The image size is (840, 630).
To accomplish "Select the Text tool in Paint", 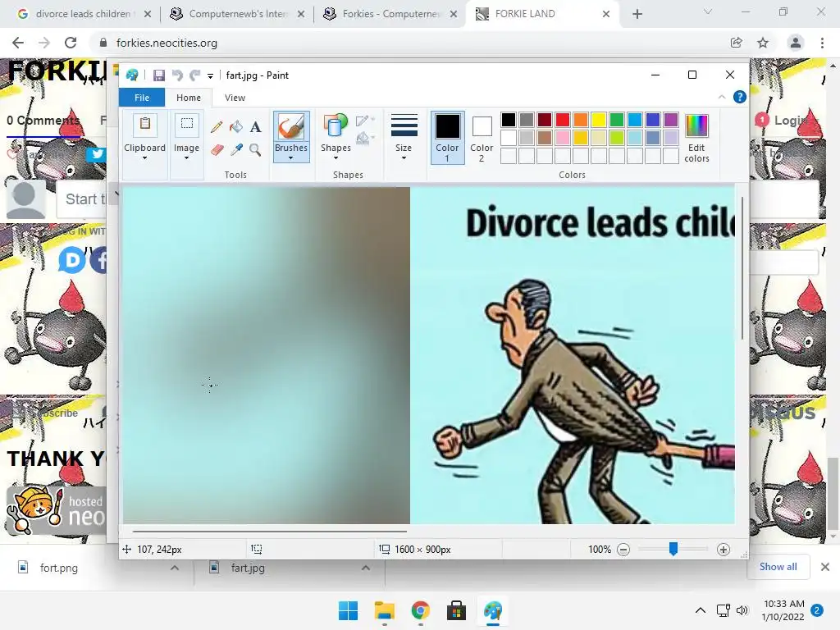I will (256, 127).
